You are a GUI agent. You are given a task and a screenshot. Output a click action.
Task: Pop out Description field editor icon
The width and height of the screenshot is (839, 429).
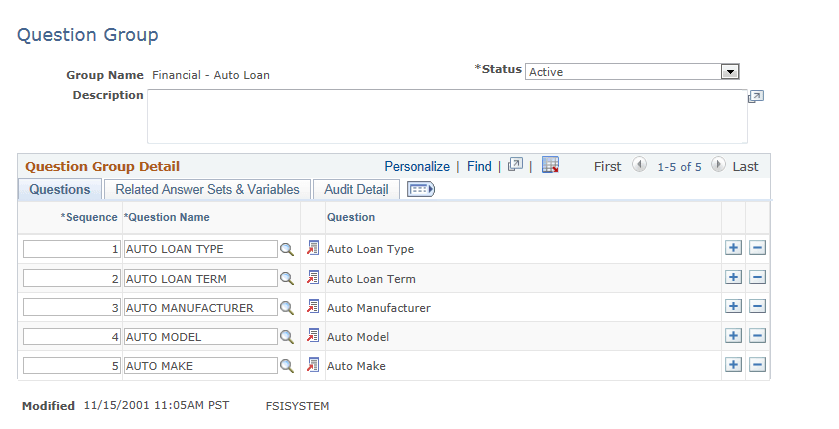pos(756,97)
